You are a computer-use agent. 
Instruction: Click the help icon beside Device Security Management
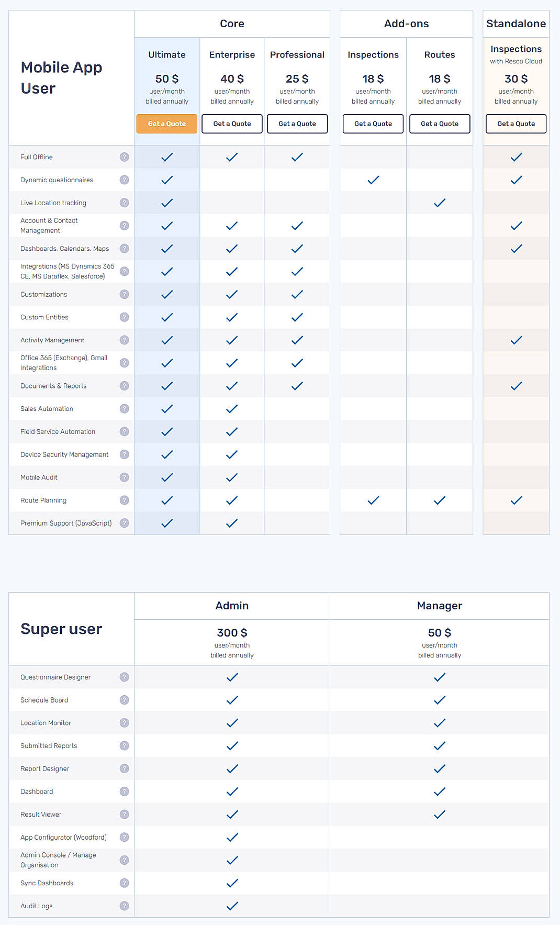[x=124, y=454]
